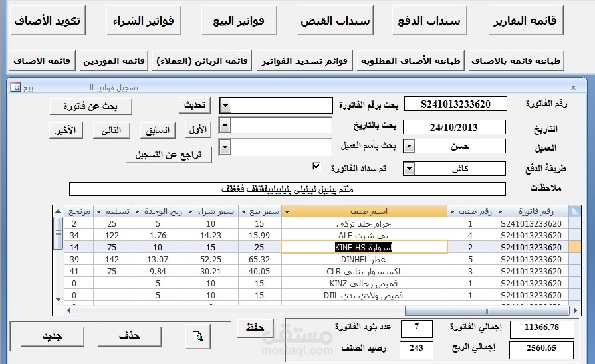
Task: Select the cell تى شرت ALE
Action: [x=364, y=235]
